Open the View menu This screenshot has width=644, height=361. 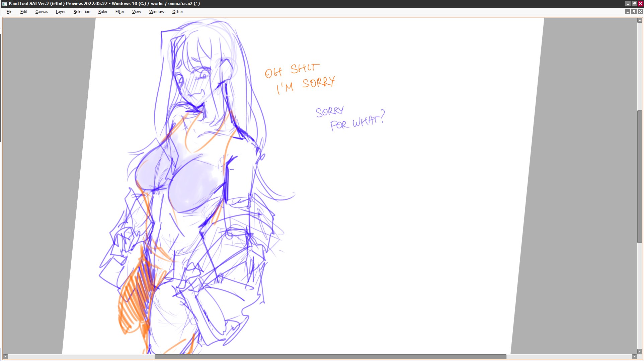[137, 11]
